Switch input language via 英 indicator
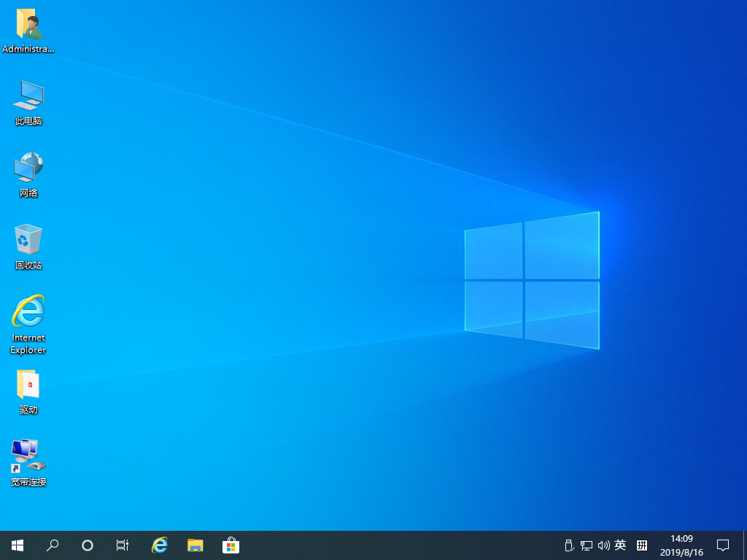 619,545
